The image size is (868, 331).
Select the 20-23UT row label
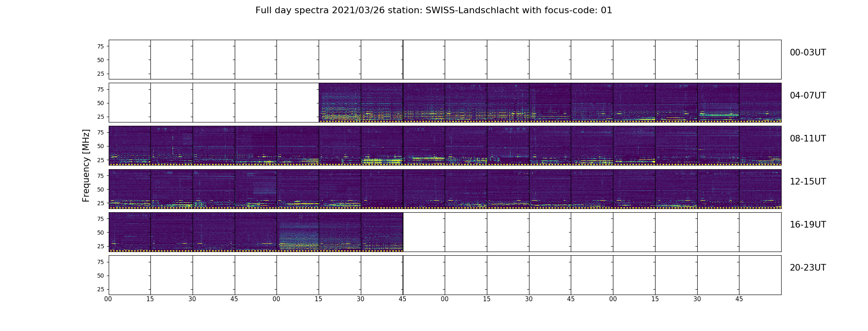pos(808,268)
